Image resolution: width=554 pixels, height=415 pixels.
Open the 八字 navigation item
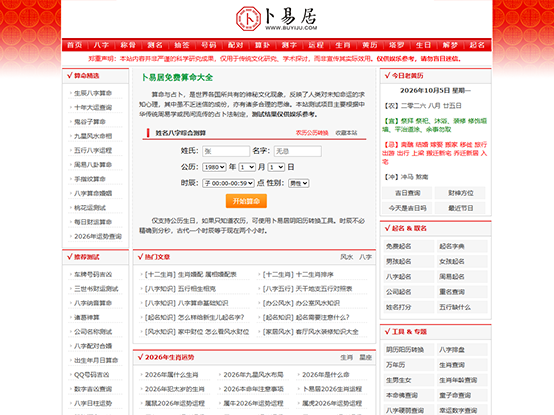coord(101,45)
